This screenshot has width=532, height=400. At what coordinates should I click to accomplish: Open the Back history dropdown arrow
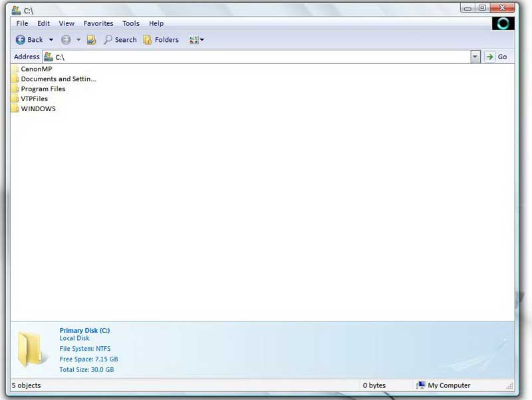click(x=51, y=40)
